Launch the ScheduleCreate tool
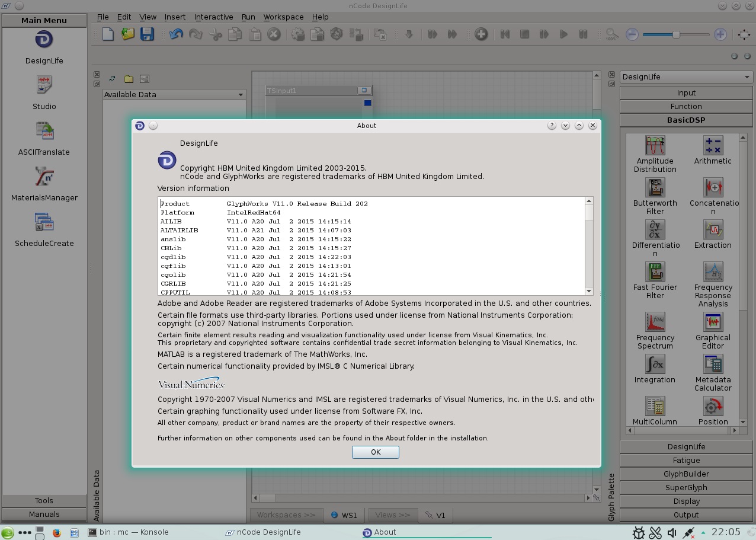 44,230
